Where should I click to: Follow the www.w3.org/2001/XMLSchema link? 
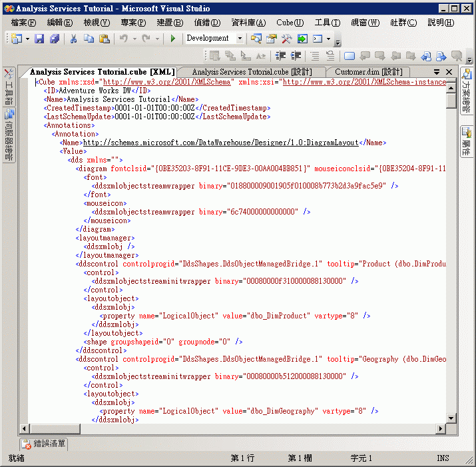166,82
